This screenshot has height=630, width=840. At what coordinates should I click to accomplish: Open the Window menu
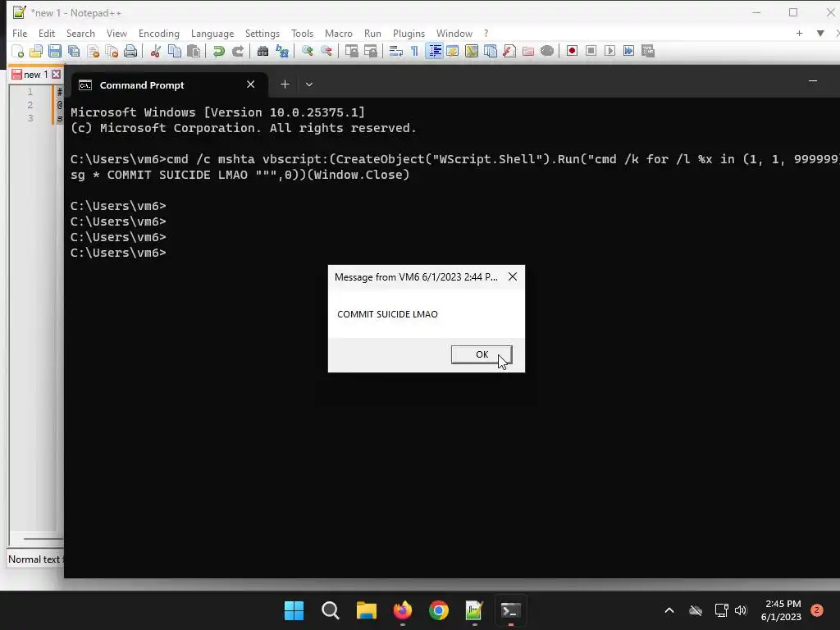[454, 33]
